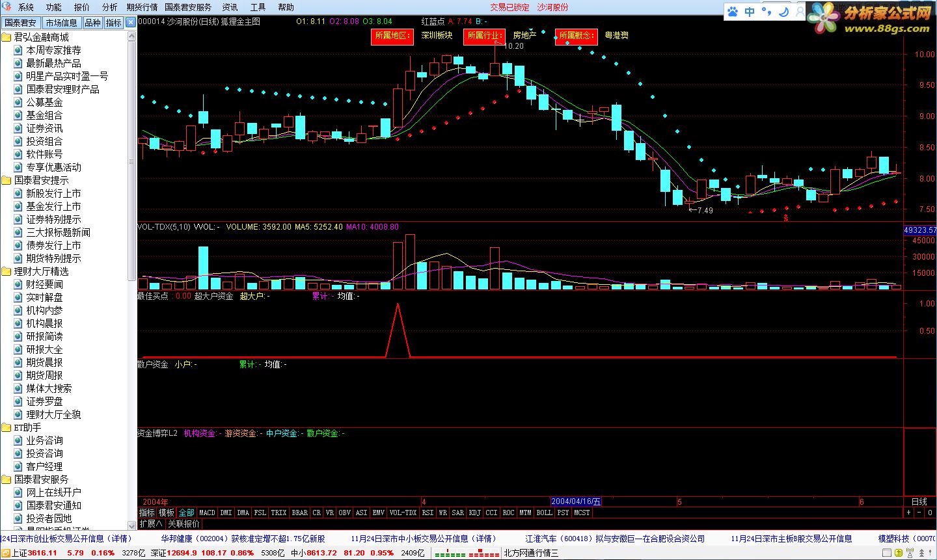Open the 系统 menu
This screenshot has width=937, height=560.
[26, 7]
